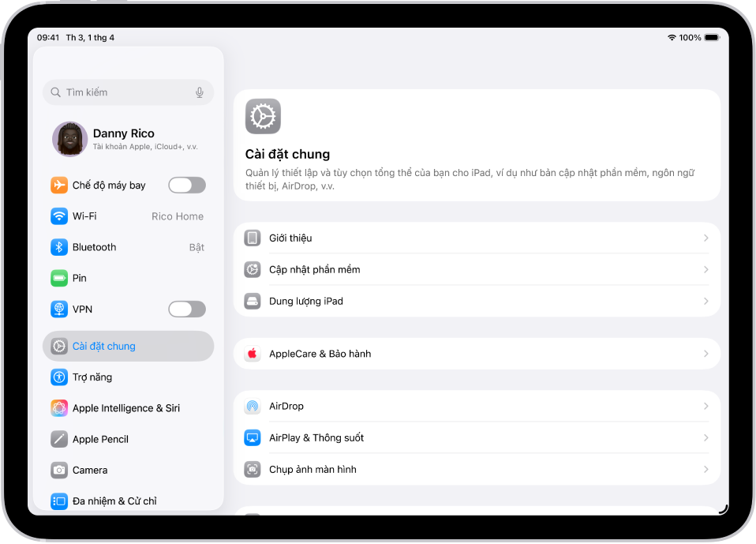
Task: Open Giới thiệu via its chevron
Action: [706, 238]
